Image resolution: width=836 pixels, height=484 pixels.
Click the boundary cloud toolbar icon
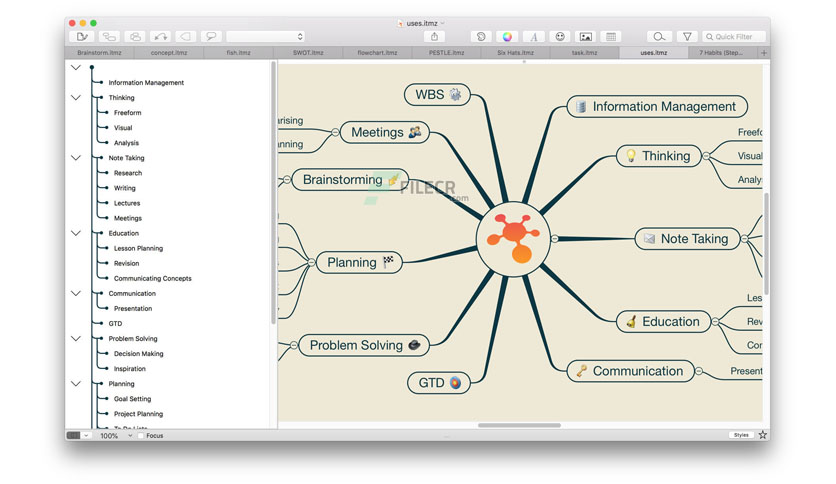tap(135, 36)
